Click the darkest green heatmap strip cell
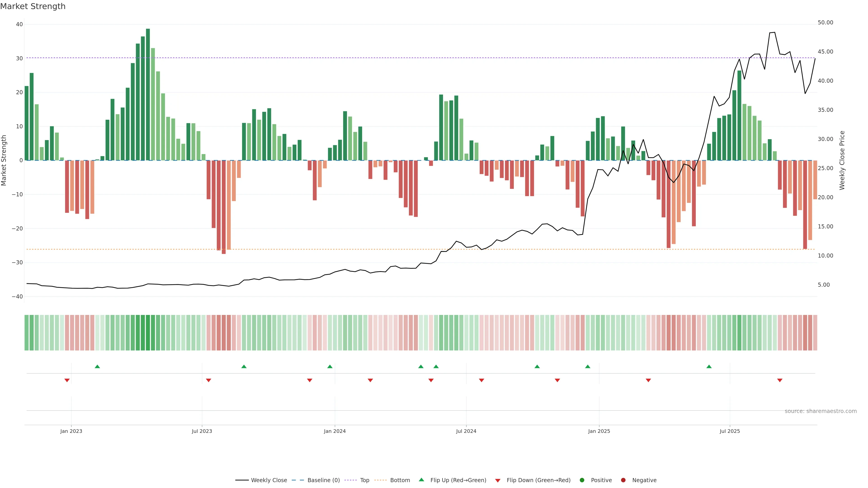 pos(148,333)
